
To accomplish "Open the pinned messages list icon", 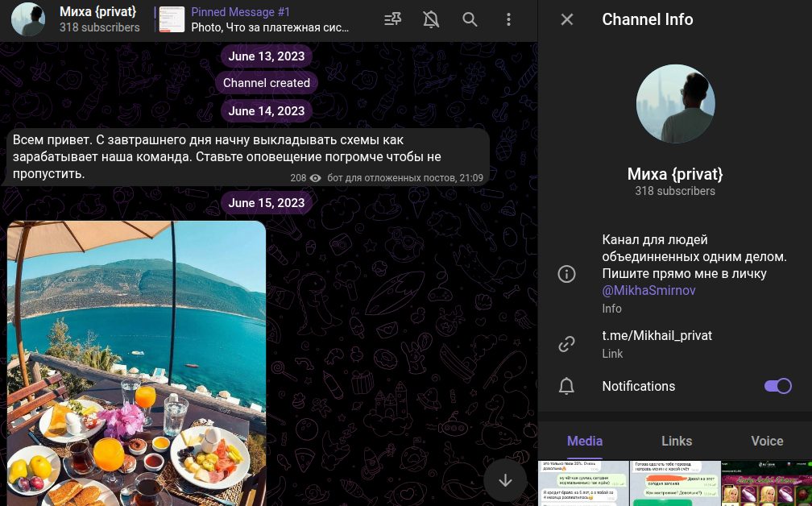I will point(392,19).
